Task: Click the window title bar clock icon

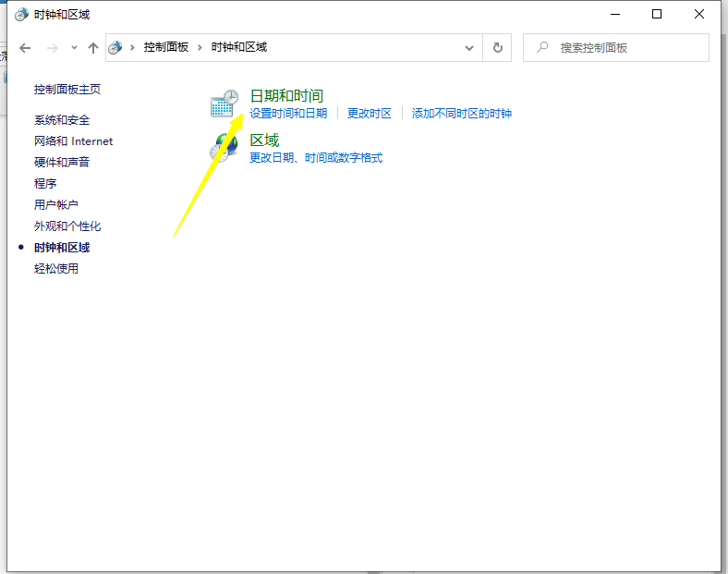Action: [x=20, y=15]
